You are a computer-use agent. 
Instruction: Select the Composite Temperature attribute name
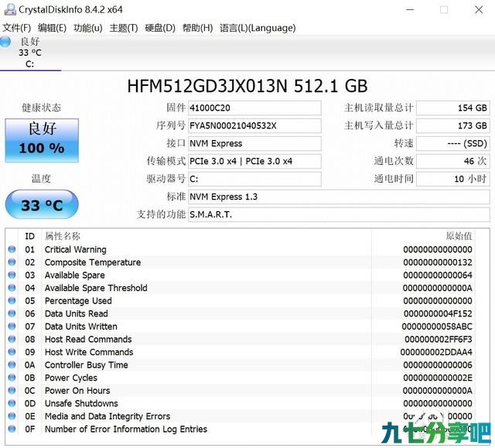tap(93, 262)
